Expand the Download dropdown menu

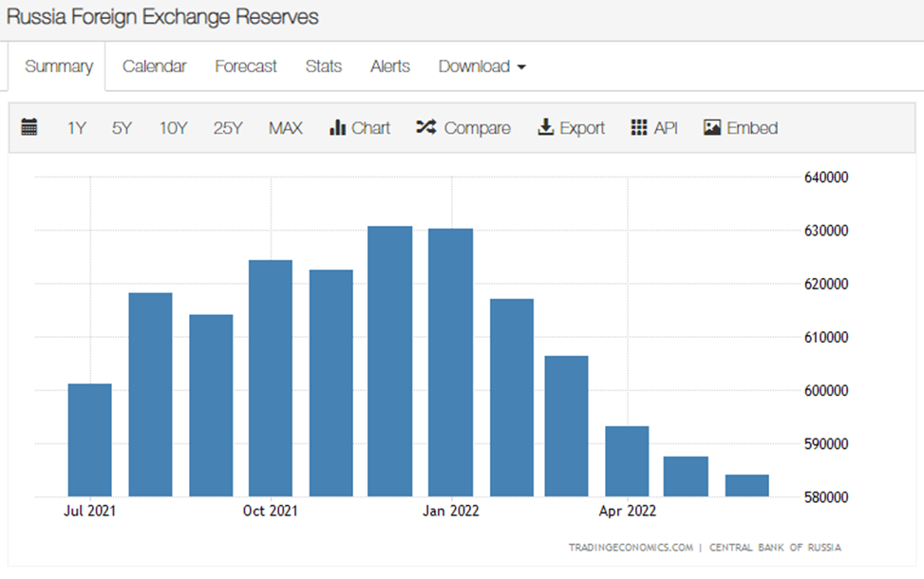pos(482,66)
